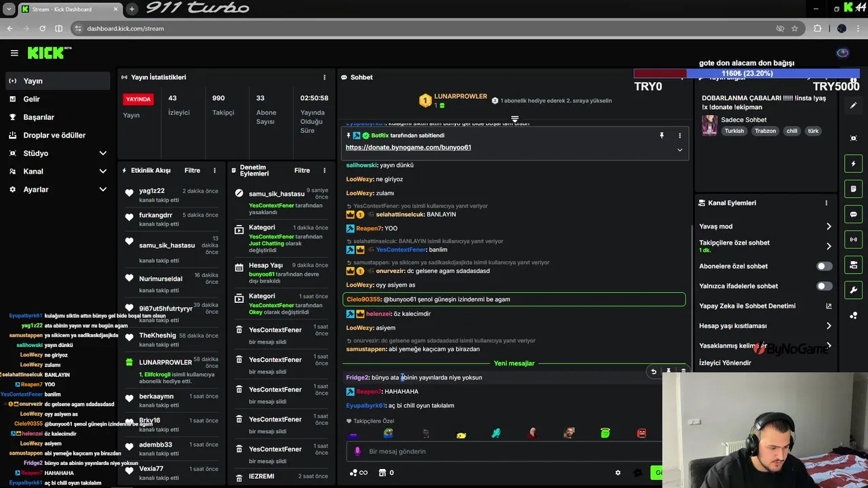Screen dimensions: 868x488
Task: Select the yellow duck emote
Action: point(461,434)
